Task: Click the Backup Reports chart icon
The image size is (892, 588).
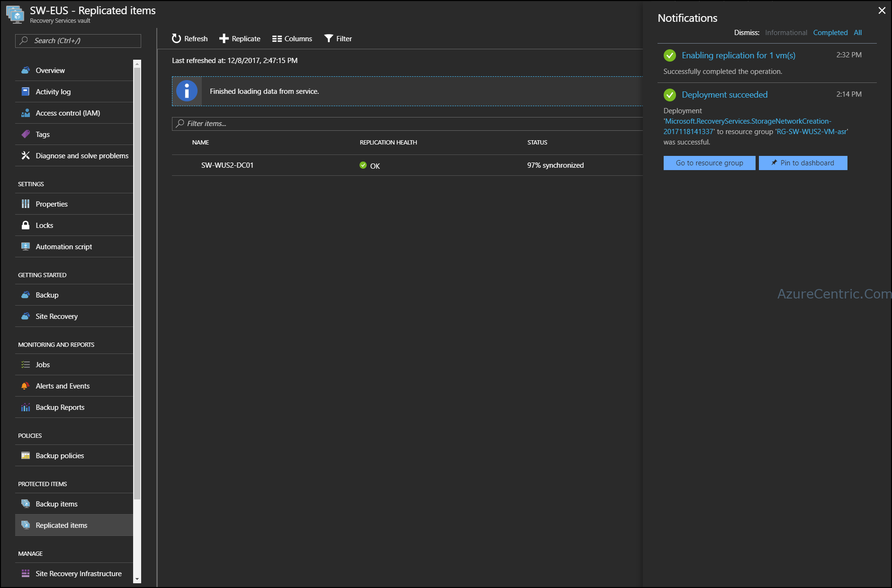Action: tap(26, 407)
